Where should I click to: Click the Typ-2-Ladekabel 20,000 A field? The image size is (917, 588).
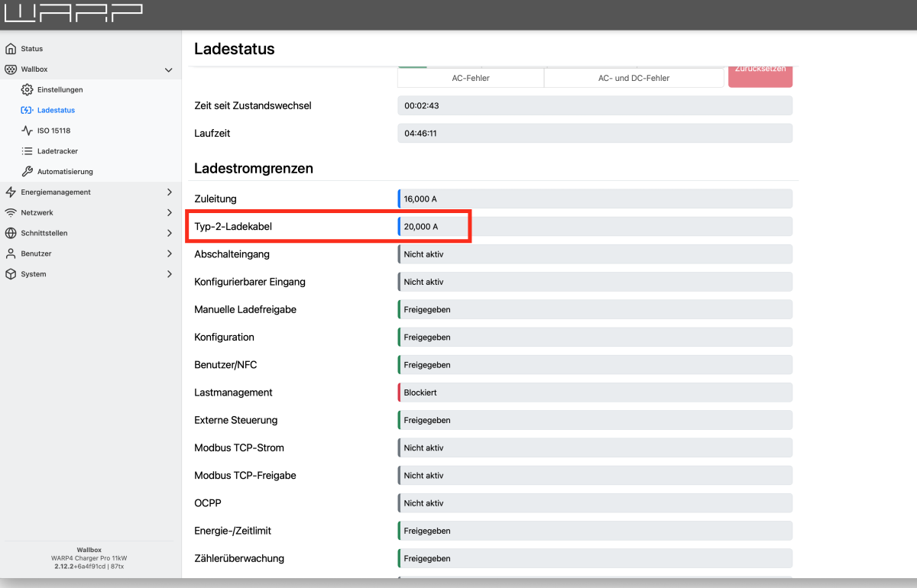595,227
